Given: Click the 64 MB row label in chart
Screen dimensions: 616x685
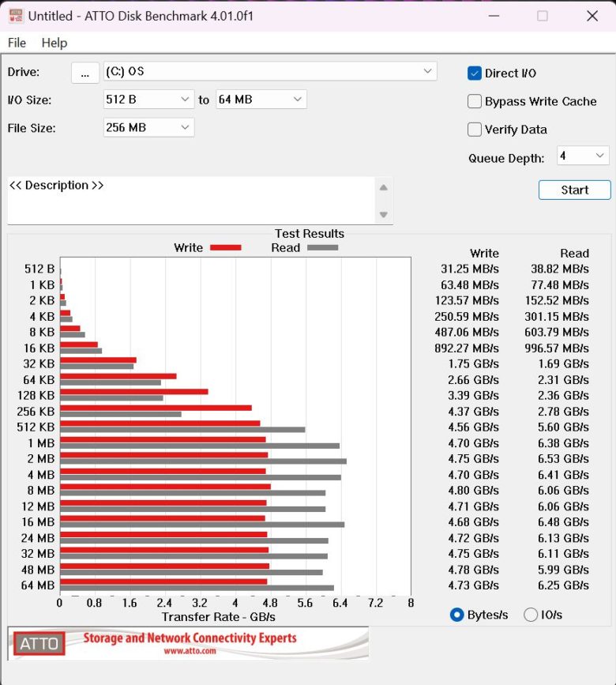Looking at the screenshot, I should [x=38, y=585].
